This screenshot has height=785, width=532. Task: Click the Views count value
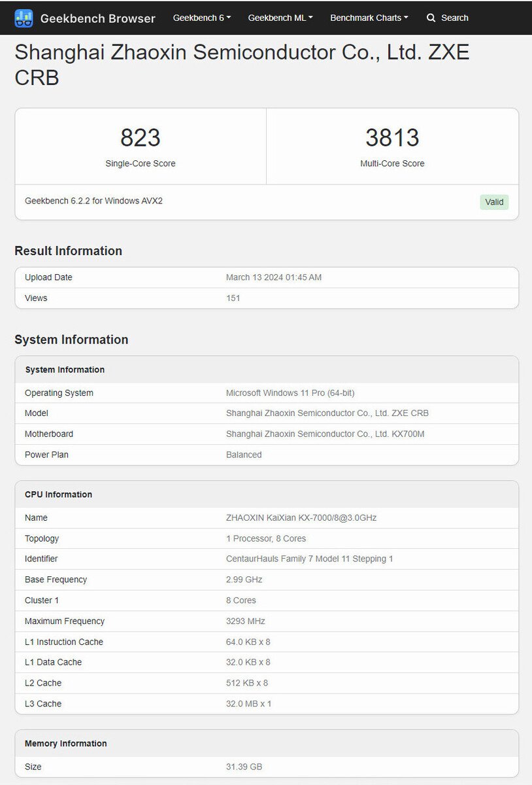pyautogui.click(x=233, y=298)
